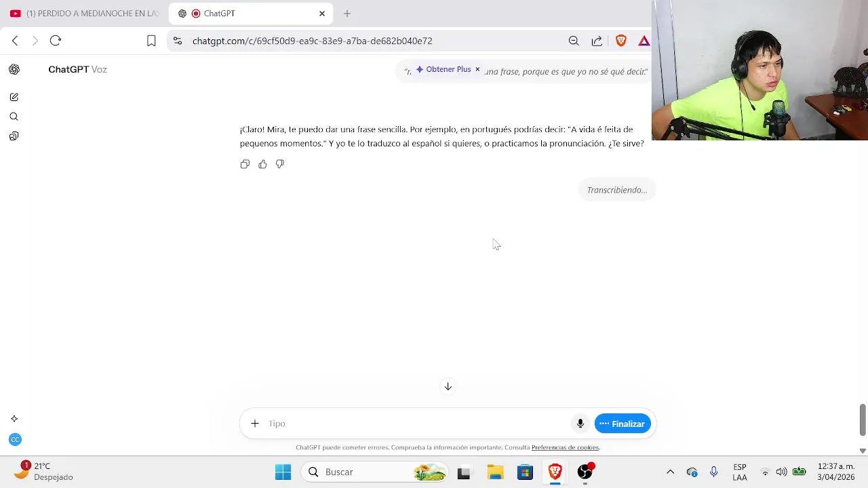Viewport: 868px width, 488px height.
Task: Click the page vertical scrollbar thumb
Action: [863, 420]
